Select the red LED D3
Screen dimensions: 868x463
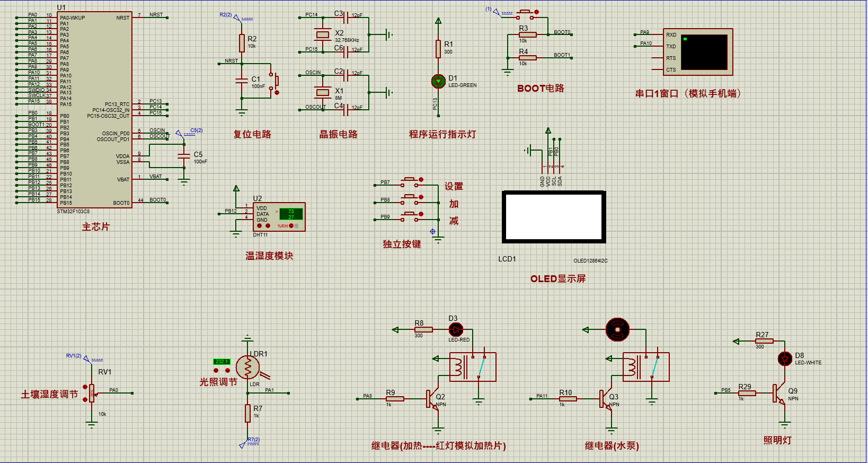coord(456,329)
